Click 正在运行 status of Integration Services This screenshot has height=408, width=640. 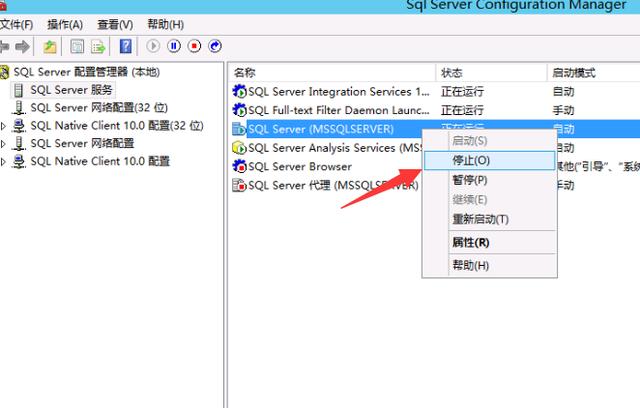click(462, 92)
